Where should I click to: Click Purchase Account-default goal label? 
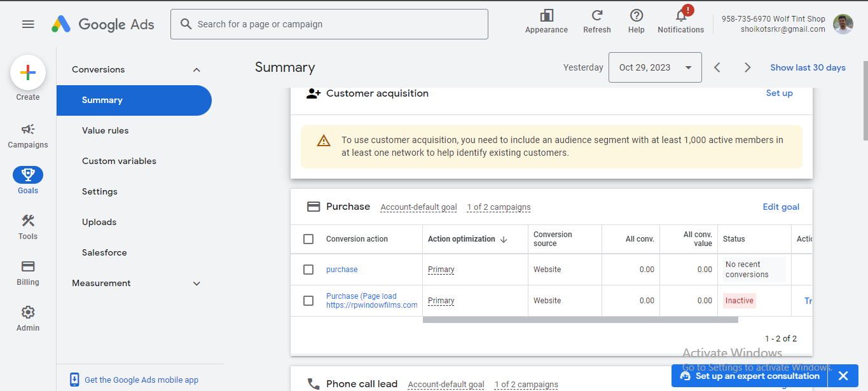(x=418, y=207)
